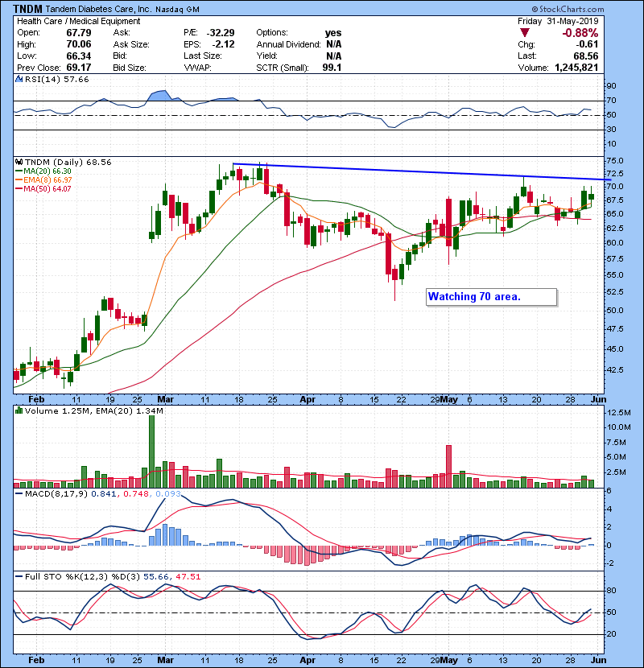Viewport: 644px width, 668px height.
Task: Click the red down-triangle change indicator
Action: click(x=525, y=33)
